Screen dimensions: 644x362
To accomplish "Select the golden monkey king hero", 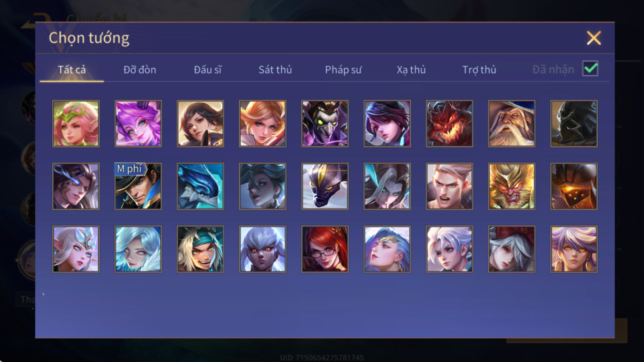I will pos(512,187).
